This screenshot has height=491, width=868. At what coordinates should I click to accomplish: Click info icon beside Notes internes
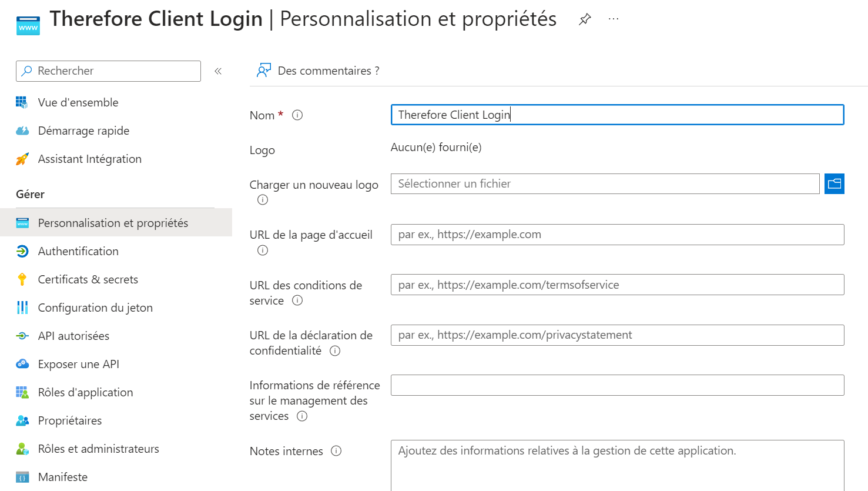pos(336,451)
